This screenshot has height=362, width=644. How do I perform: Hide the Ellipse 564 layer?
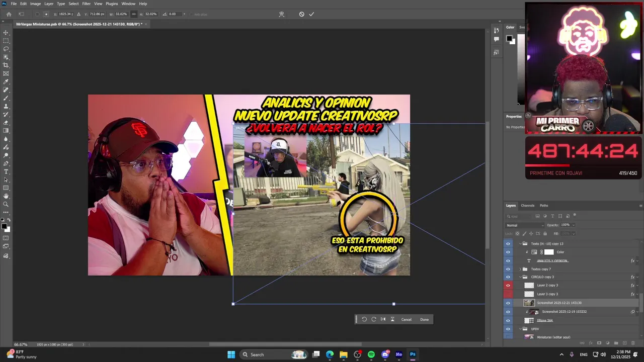(x=508, y=320)
